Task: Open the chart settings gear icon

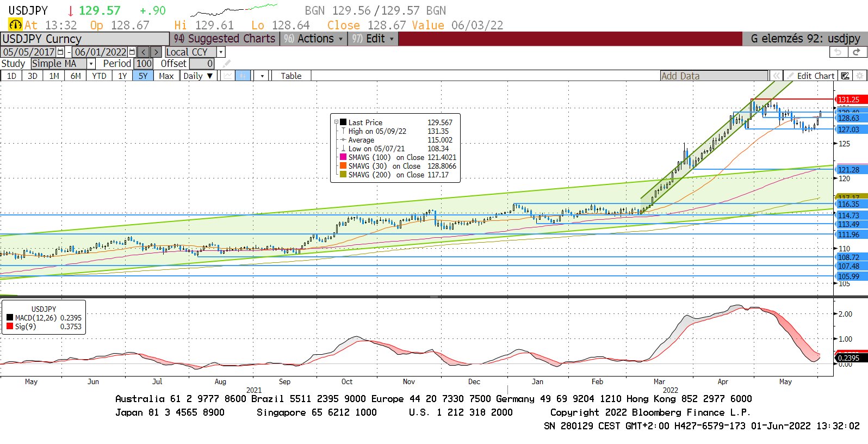Action: click(x=860, y=76)
